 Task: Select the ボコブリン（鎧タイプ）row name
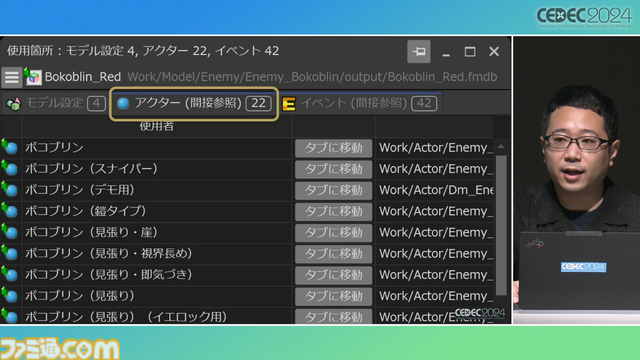pyautogui.click(x=86, y=211)
